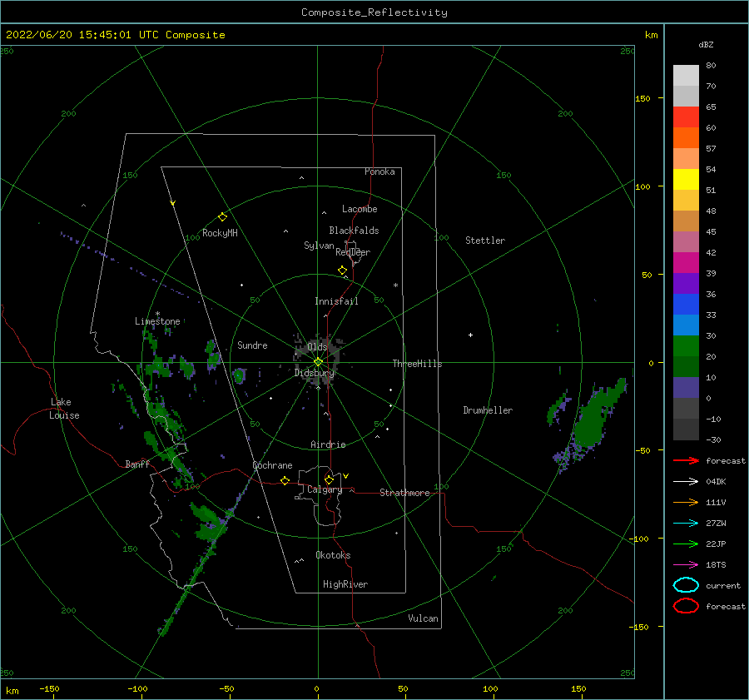Viewport: 749px width, 700px height.
Task: Pick the dark orange 57-60 dBZ swatch
Action: pyautogui.click(x=686, y=137)
